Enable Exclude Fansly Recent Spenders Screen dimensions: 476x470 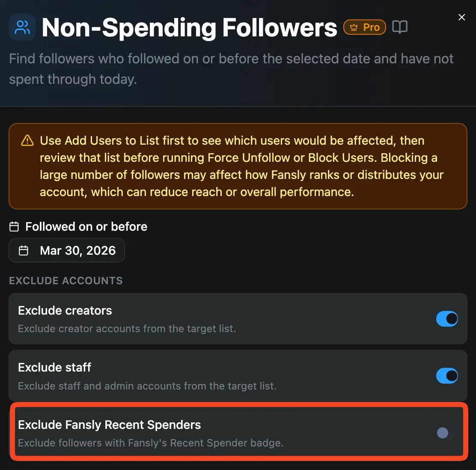(x=442, y=433)
